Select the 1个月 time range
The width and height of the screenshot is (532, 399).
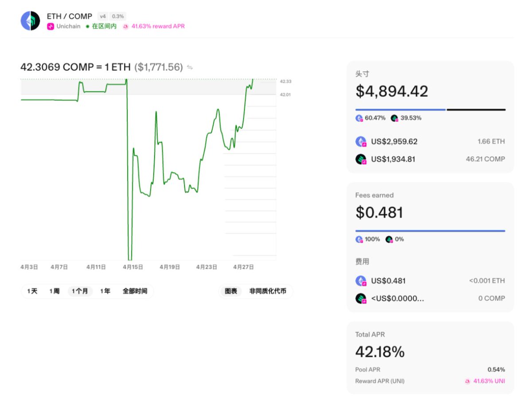tap(80, 291)
